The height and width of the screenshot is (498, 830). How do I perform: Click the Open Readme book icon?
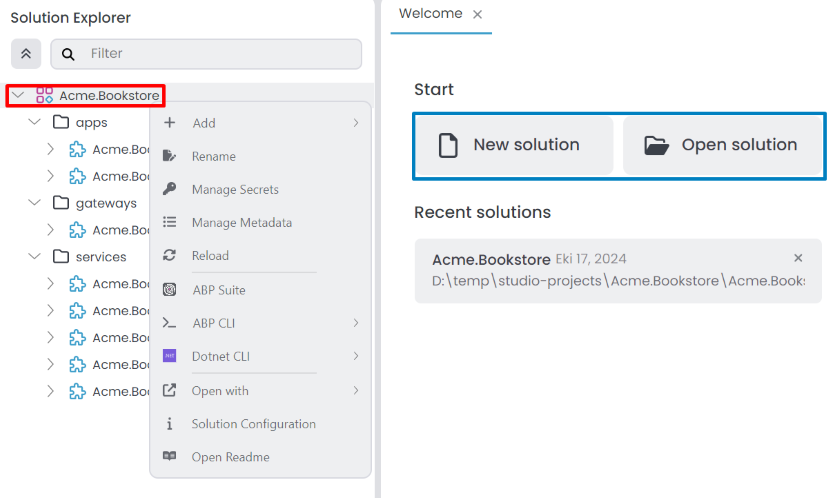[x=170, y=457]
